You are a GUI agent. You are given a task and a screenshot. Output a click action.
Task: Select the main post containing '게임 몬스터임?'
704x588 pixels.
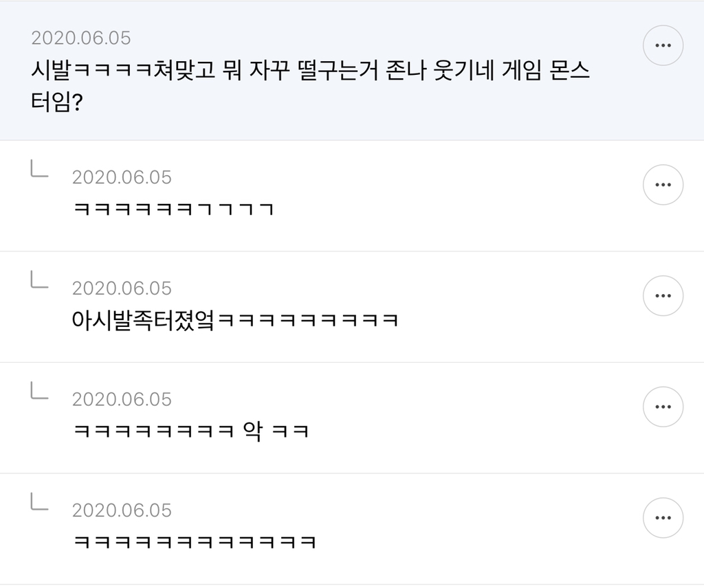pos(309,82)
